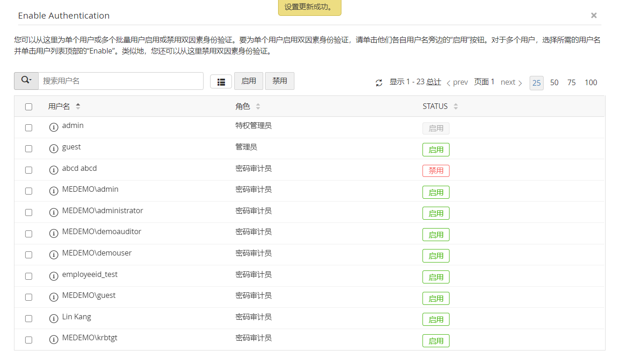Show 100 rows per page
620x364 pixels.
pos(591,82)
